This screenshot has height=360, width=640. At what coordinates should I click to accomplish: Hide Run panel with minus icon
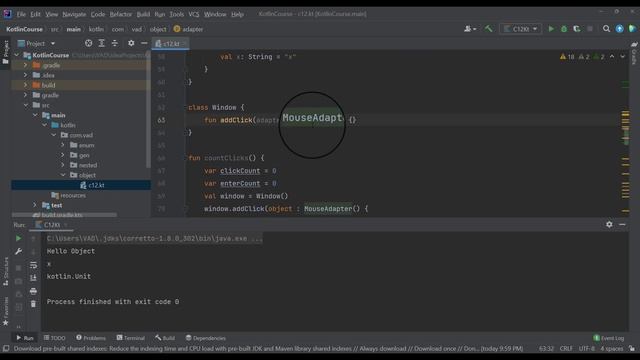click(622, 224)
